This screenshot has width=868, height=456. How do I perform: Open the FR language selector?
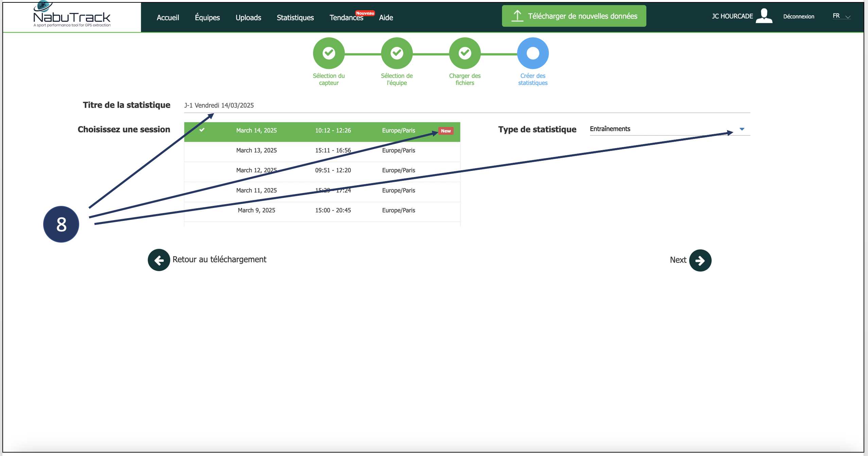pos(841,16)
